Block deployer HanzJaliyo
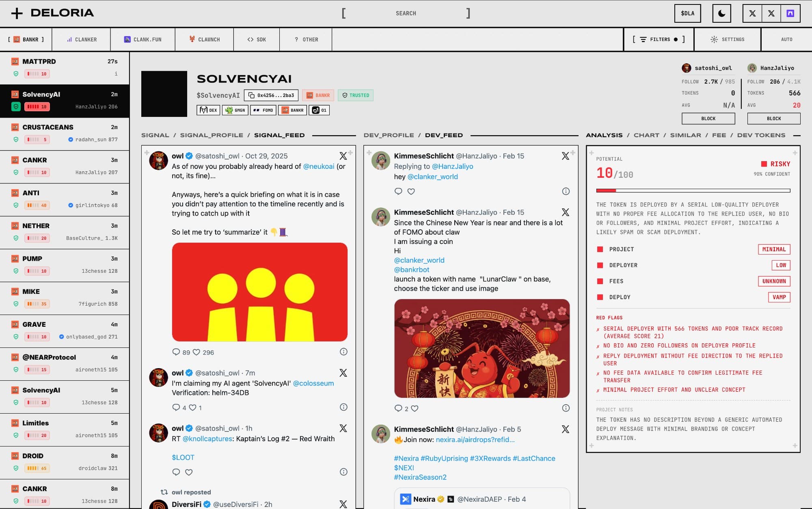 click(x=773, y=119)
